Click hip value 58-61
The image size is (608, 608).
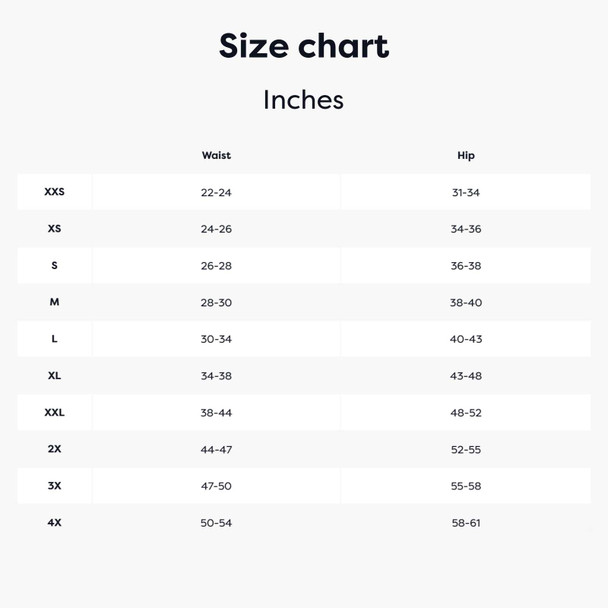(466, 523)
